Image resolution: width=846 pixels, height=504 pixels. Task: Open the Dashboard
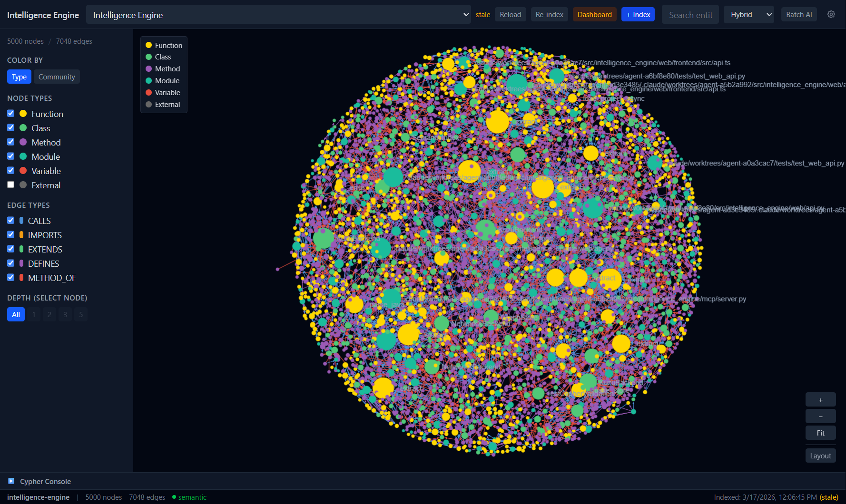tap(594, 15)
